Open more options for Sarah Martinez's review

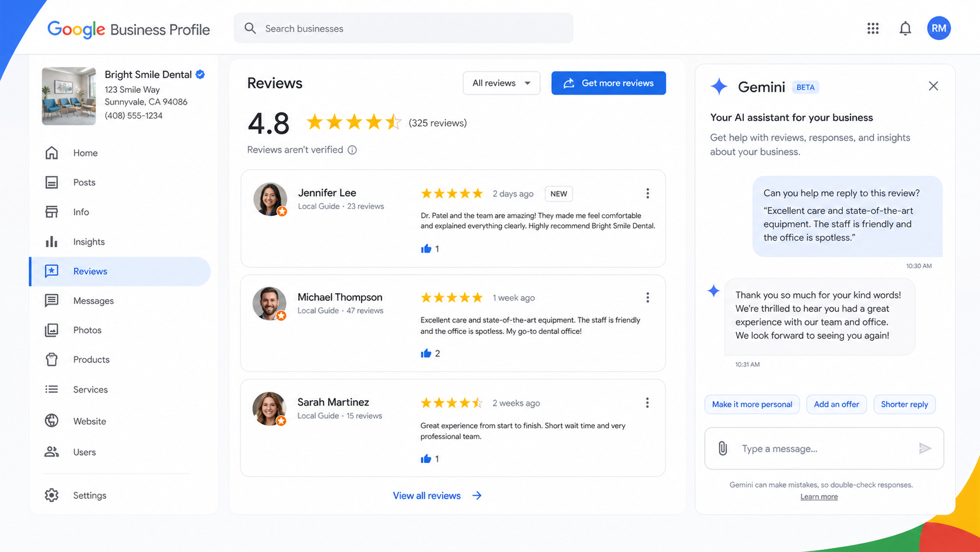[x=648, y=403]
